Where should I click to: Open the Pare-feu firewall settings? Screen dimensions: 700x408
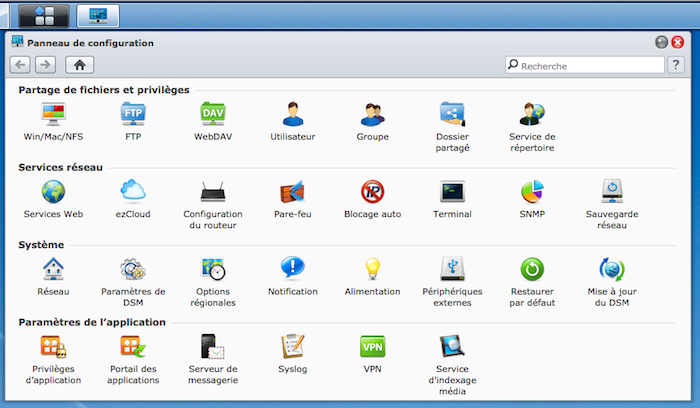click(x=293, y=192)
